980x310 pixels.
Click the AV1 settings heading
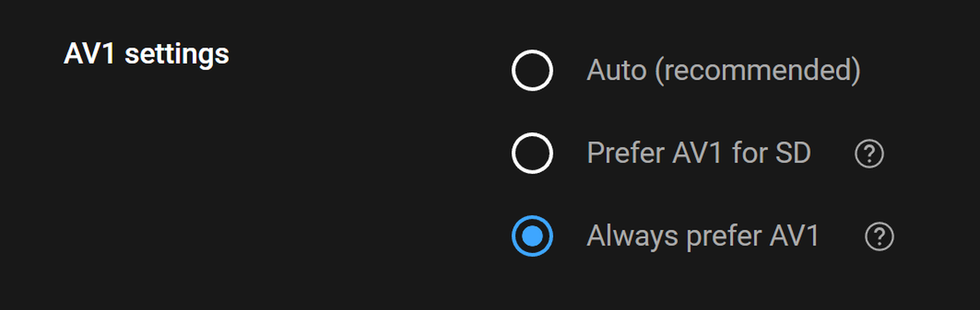coord(146,55)
